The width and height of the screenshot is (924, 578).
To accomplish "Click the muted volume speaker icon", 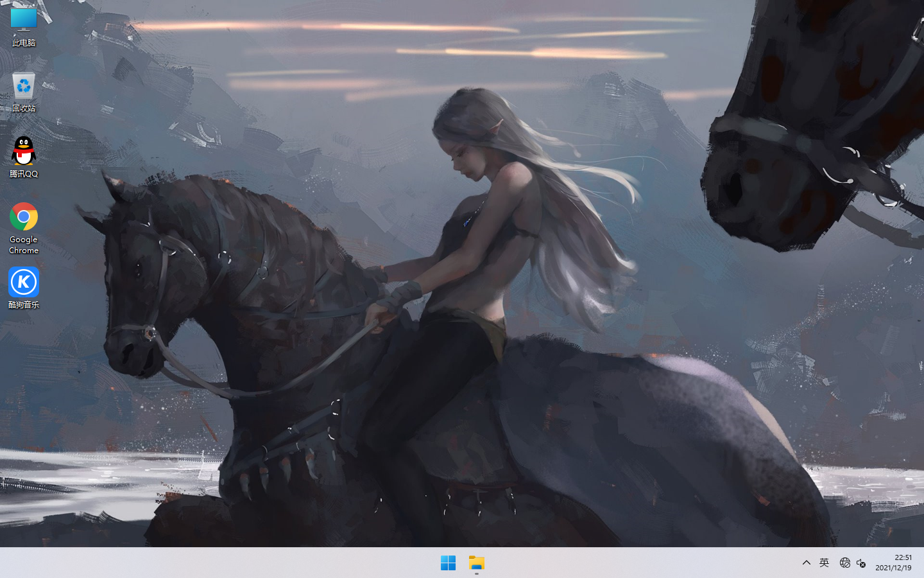I will [x=861, y=563].
